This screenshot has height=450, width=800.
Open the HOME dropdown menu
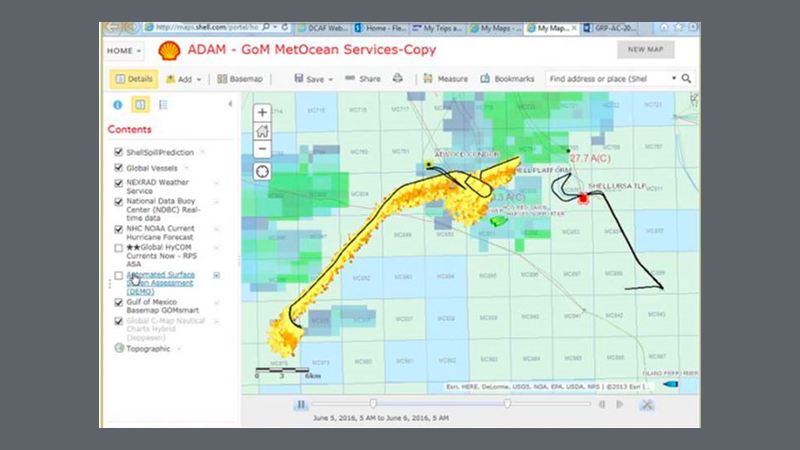tap(124, 50)
